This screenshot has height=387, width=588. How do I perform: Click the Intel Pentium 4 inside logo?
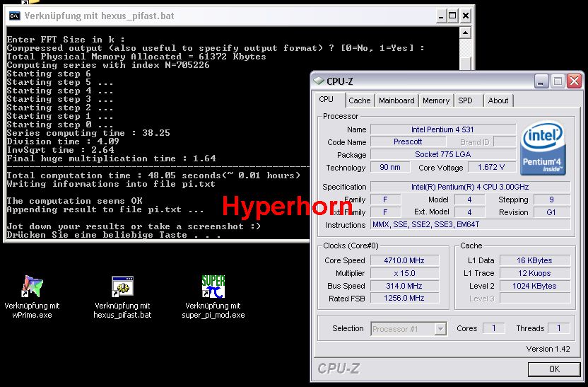click(543, 148)
